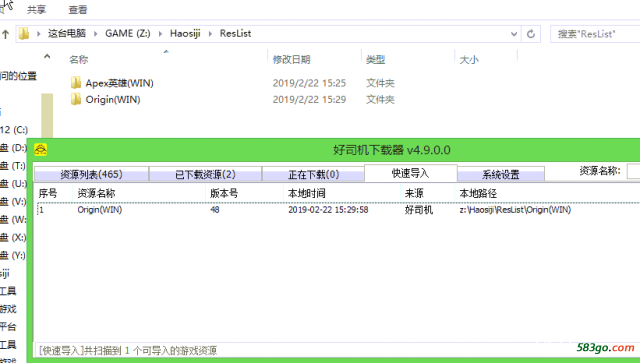Expand the chevron after 这台电脑 breadcrumb
640x363 pixels.
point(96,34)
